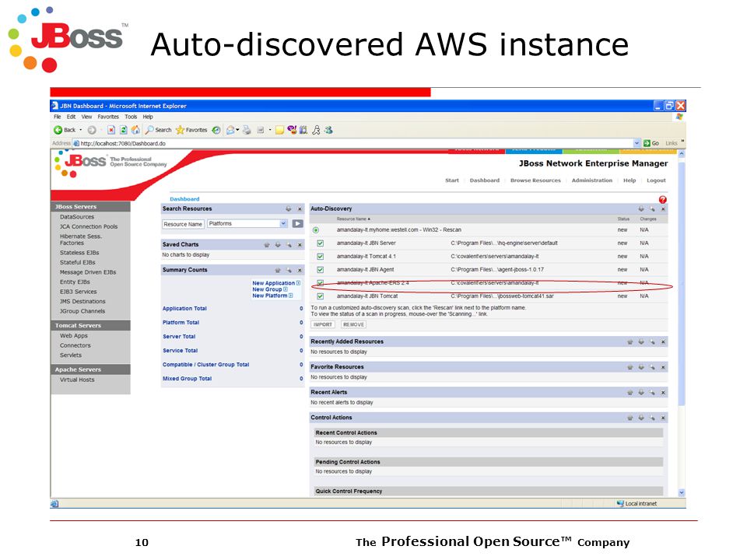This screenshot has width=747, height=560.
Task: Click the Stop loading icon in the toolbar
Action: tap(111, 130)
